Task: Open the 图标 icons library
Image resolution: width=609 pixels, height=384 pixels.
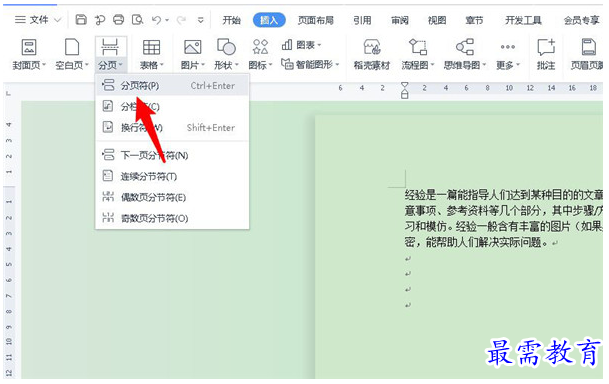Action: point(260,54)
